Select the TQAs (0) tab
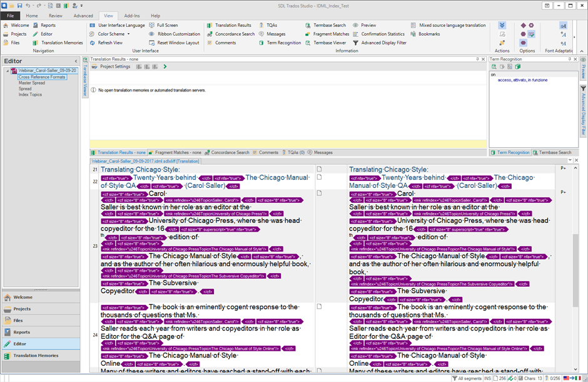This screenshot has height=382, width=588. [293, 152]
